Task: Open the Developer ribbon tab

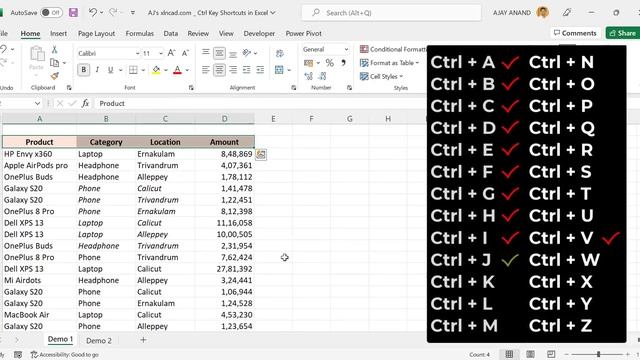Action: pyautogui.click(x=259, y=33)
